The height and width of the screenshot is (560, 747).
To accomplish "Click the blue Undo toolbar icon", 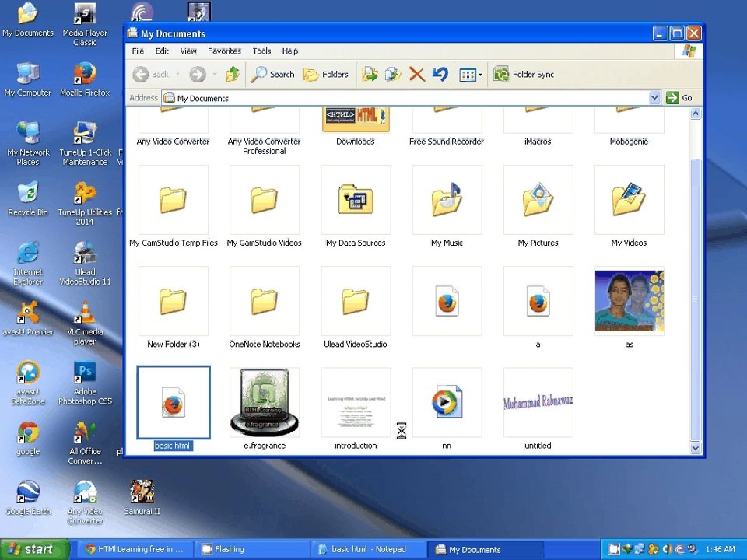I will tap(440, 75).
